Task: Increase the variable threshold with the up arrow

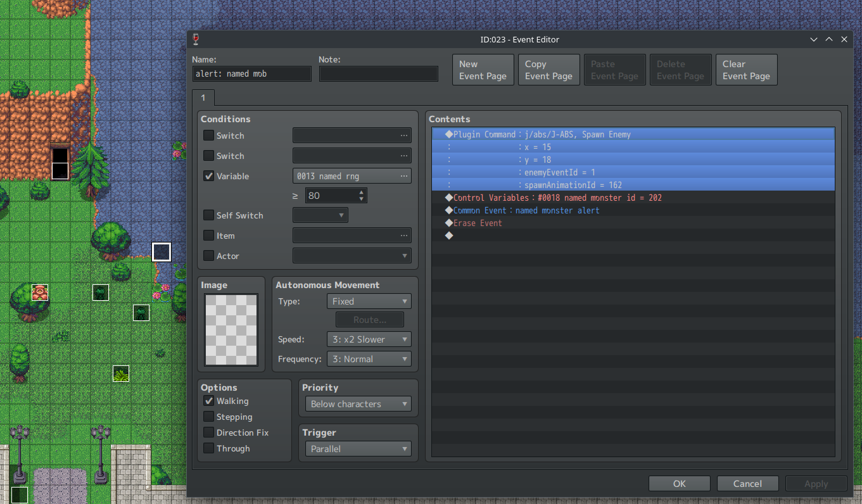Action: (x=361, y=192)
